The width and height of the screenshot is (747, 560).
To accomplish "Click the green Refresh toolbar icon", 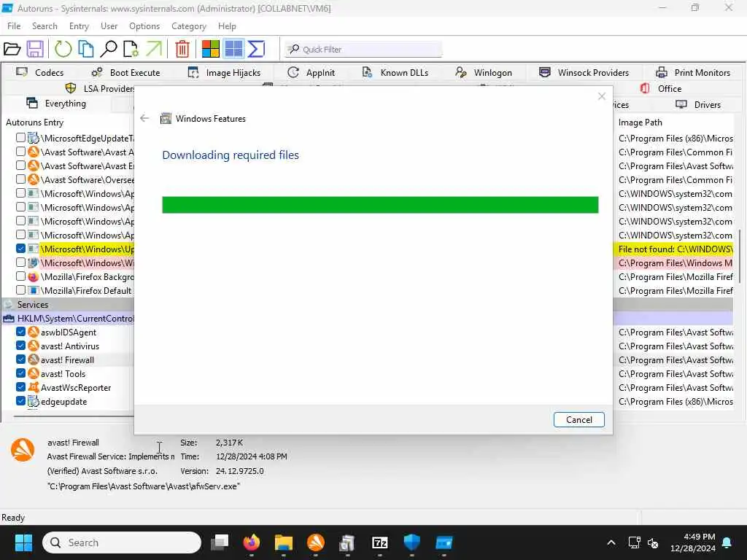I will (x=63, y=49).
